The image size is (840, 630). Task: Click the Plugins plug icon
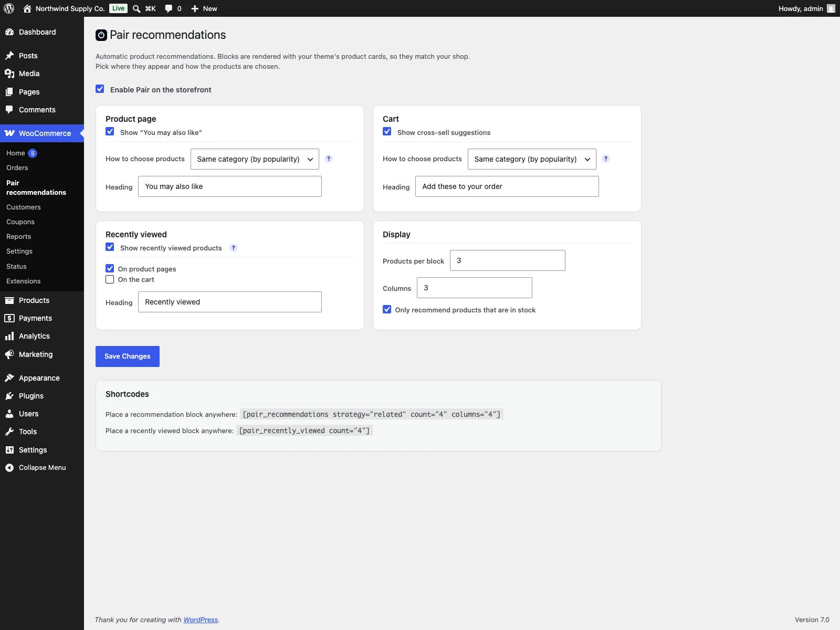[x=9, y=396]
